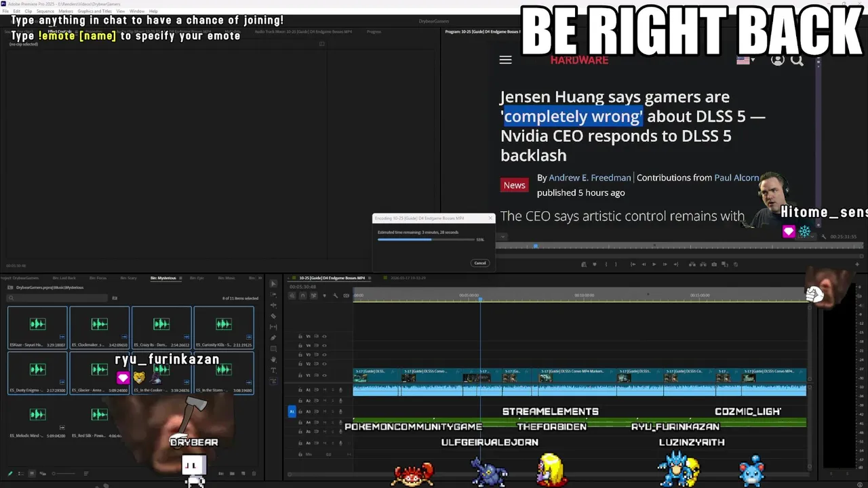This screenshot has height=488, width=868.
Task: Select the Track Select Forward tool
Action: [x=273, y=295]
